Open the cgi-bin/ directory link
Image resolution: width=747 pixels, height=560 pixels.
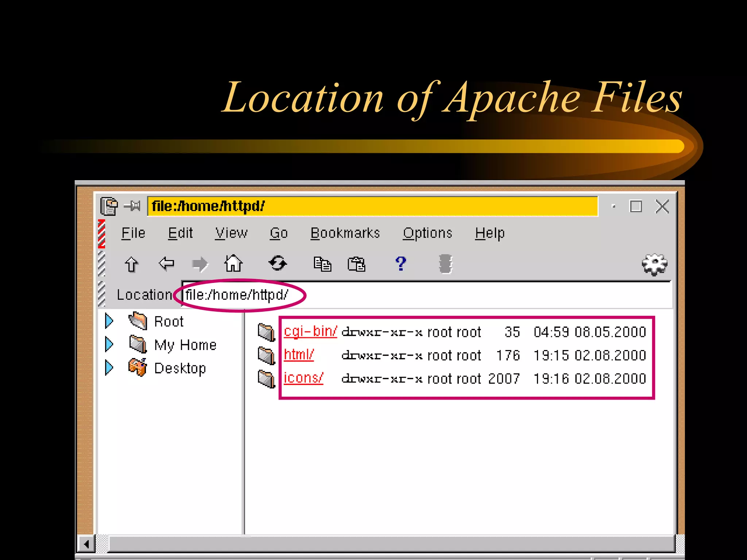pyautogui.click(x=310, y=331)
